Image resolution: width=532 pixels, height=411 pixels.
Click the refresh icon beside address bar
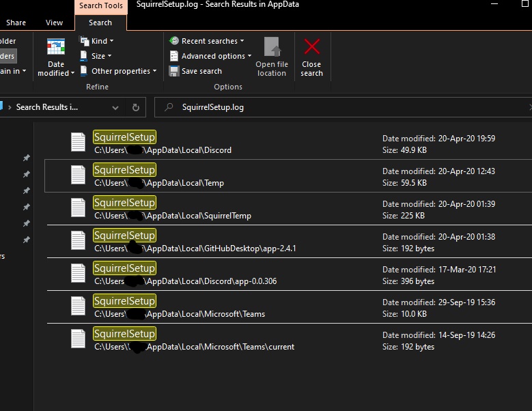point(136,107)
